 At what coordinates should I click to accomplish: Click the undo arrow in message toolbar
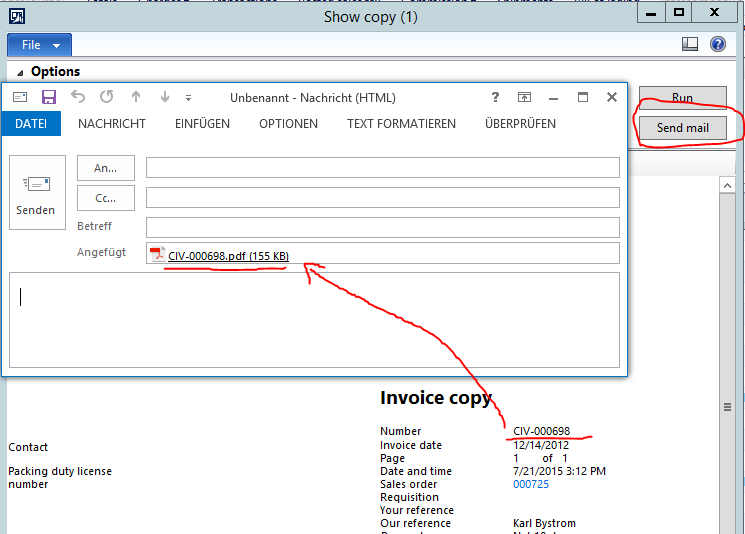coord(78,97)
